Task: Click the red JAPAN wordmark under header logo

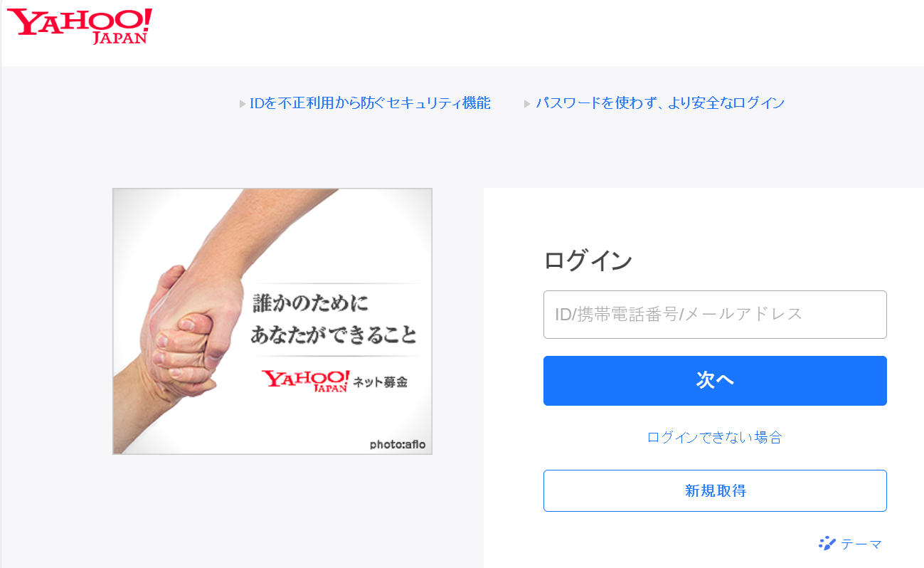Action: coord(120,38)
